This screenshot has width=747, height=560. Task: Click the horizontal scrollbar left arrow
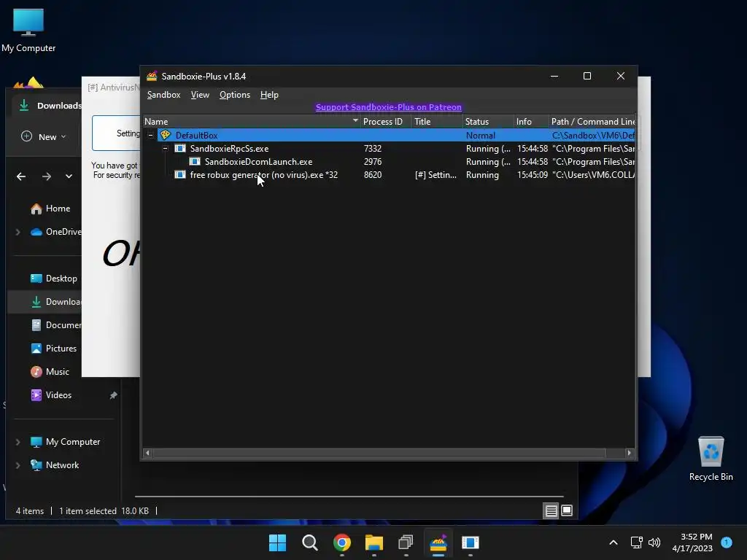click(147, 453)
